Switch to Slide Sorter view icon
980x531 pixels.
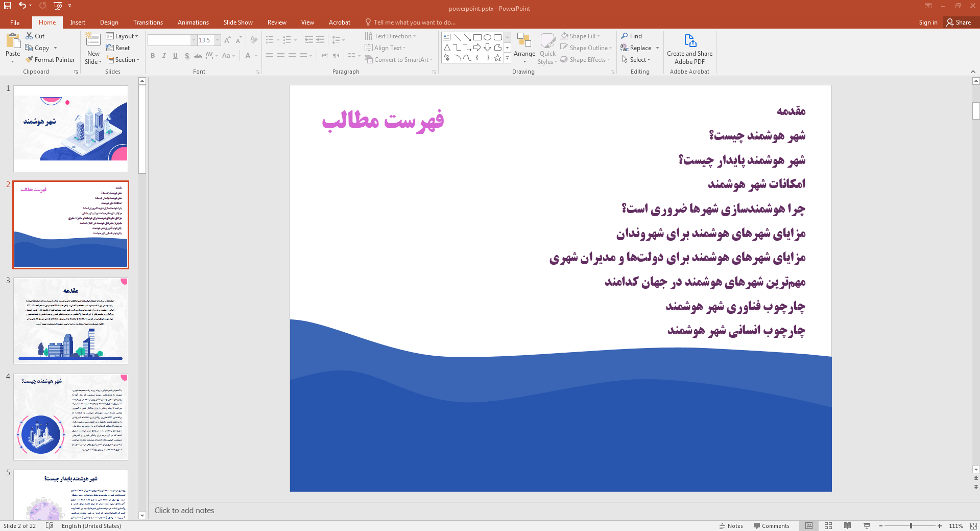[828, 526]
